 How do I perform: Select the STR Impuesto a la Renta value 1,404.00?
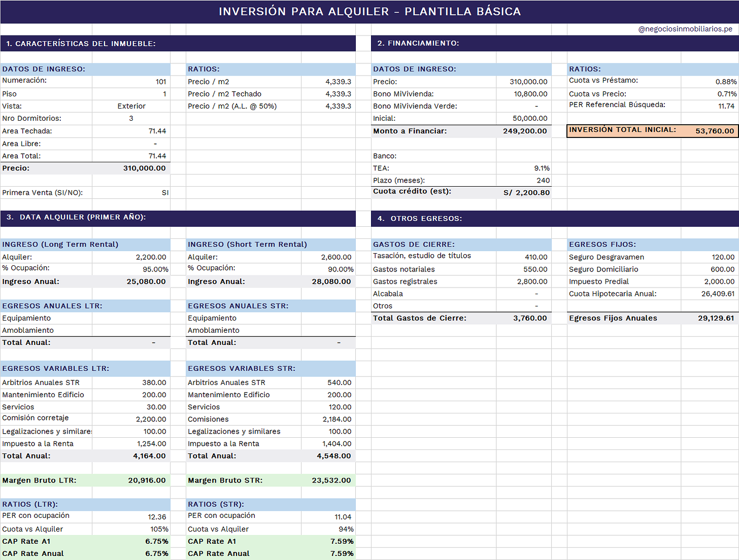pyautogui.click(x=328, y=443)
